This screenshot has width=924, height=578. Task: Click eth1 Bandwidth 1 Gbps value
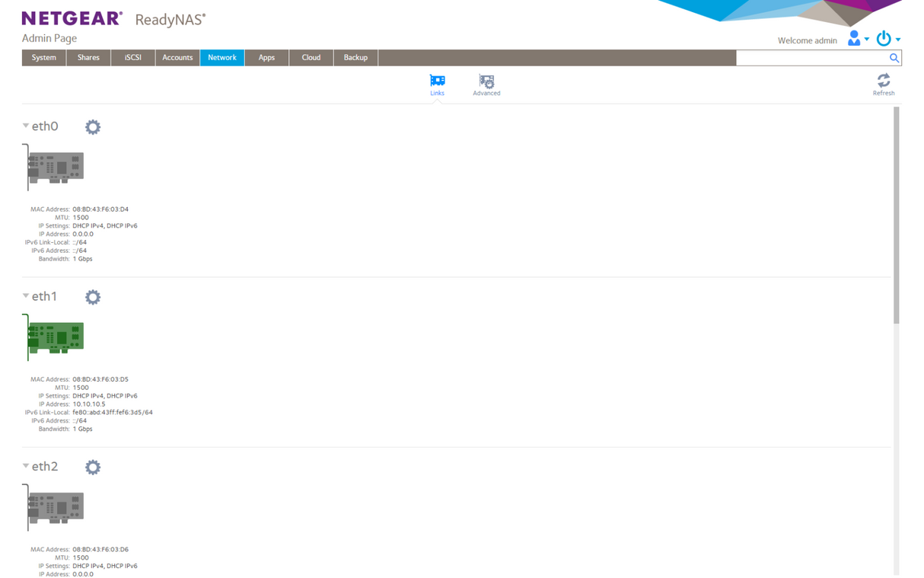(82, 429)
